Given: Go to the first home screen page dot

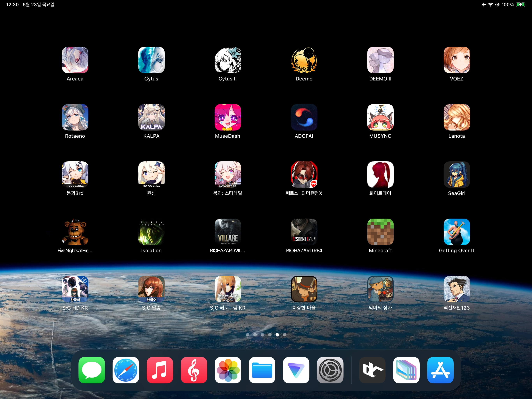Looking at the screenshot, I should 248,335.
